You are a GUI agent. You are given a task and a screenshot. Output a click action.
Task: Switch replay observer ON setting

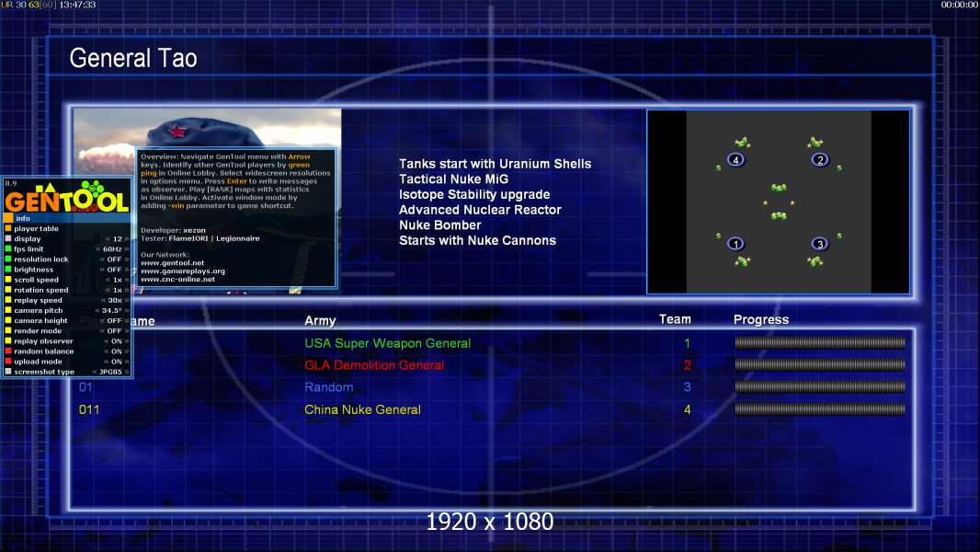click(x=116, y=340)
